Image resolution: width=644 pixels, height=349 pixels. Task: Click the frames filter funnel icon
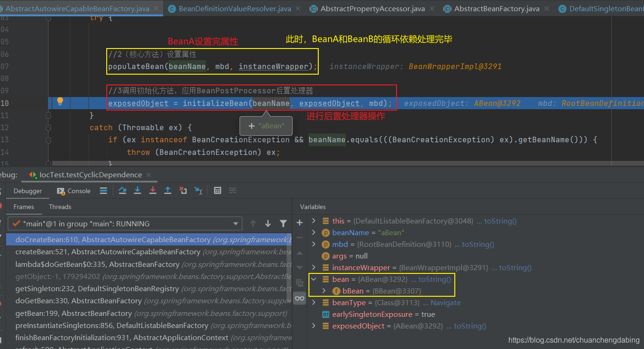tap(283, 223)
